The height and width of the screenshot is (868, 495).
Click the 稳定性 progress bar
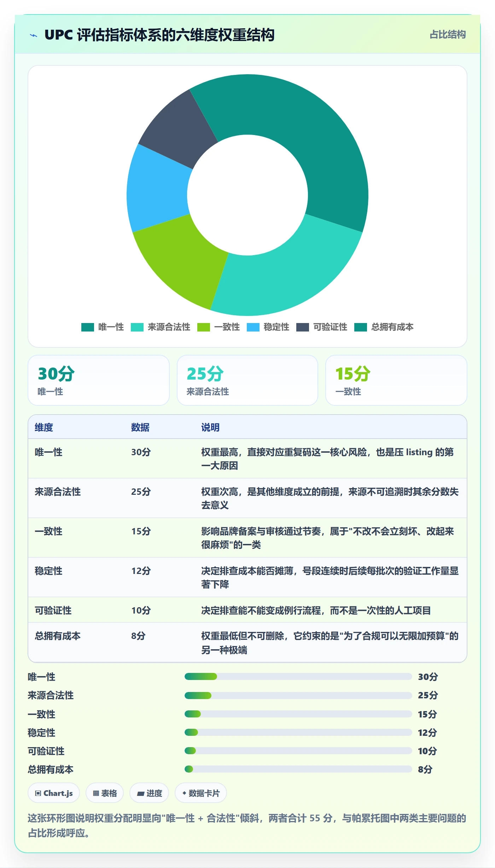tap(298, 732)
